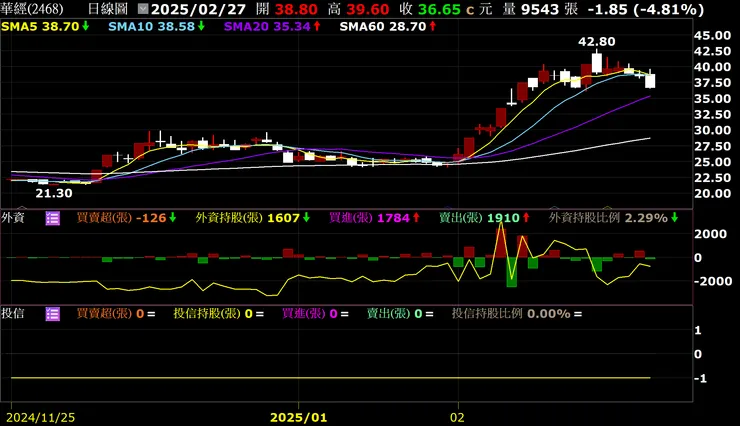Open the 外資 panel list settings icon

[52, 218]
